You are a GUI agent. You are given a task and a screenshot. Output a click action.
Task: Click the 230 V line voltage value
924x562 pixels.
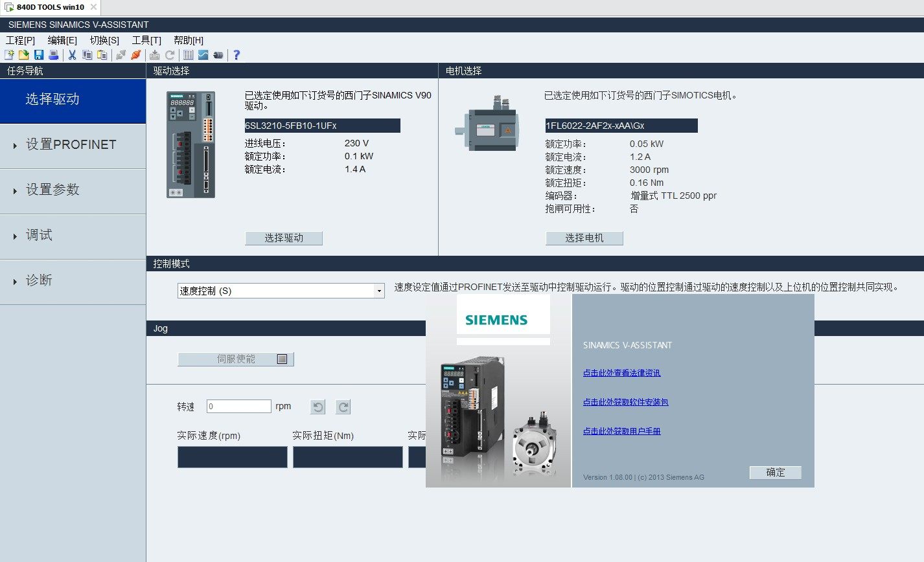[x=356, y=143]
